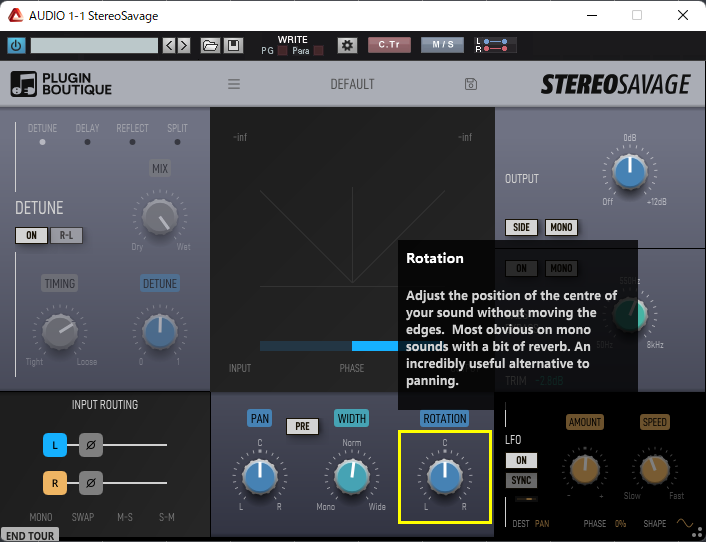
Task: Click the PAN knob
Action: click(x=260, y=477)
